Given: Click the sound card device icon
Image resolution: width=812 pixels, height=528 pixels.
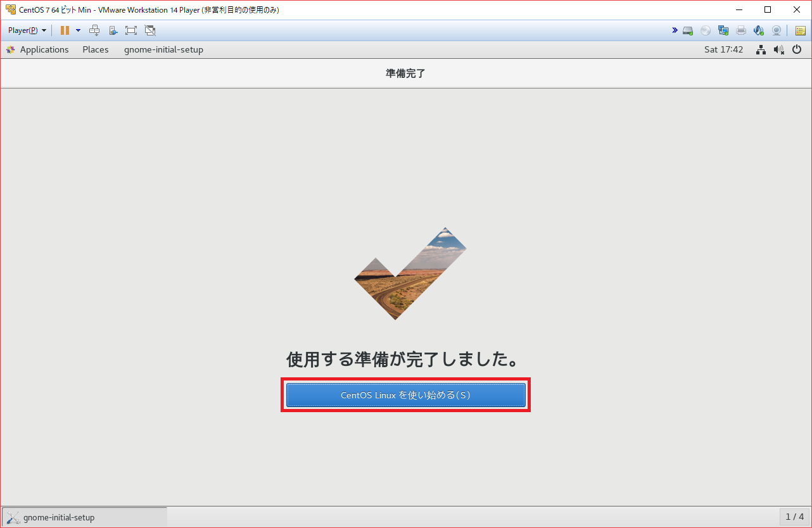Looking at the screenshot, I should pyautogui.click(x=759, y=30).
